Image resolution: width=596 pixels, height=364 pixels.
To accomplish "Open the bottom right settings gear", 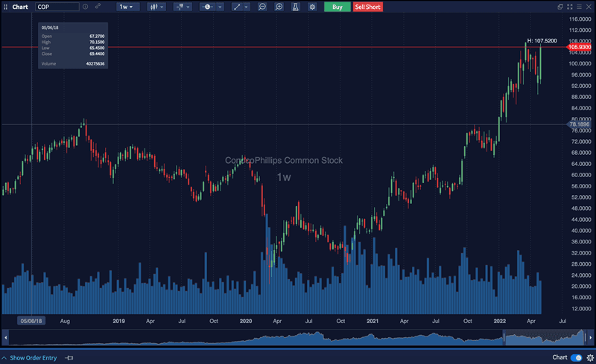I will click(x=590, y=357).
